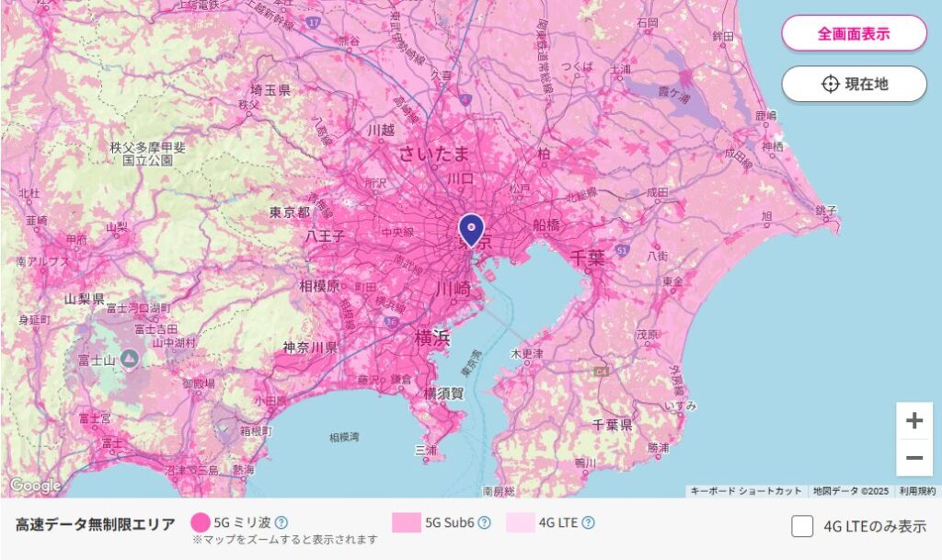Screen dimensions: 942x560
Task: Click the 千葉県 prefecture label
Action: [612, 425]
